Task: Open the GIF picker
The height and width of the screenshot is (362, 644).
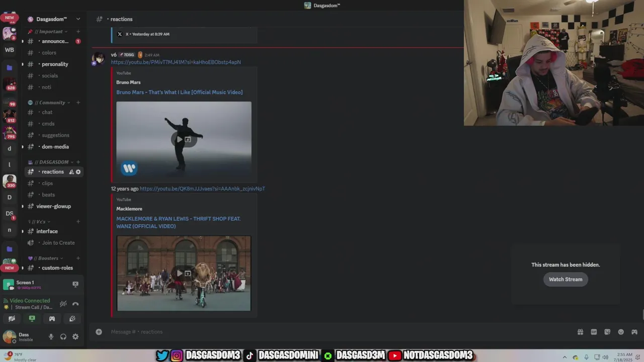Action: (594, 332)
